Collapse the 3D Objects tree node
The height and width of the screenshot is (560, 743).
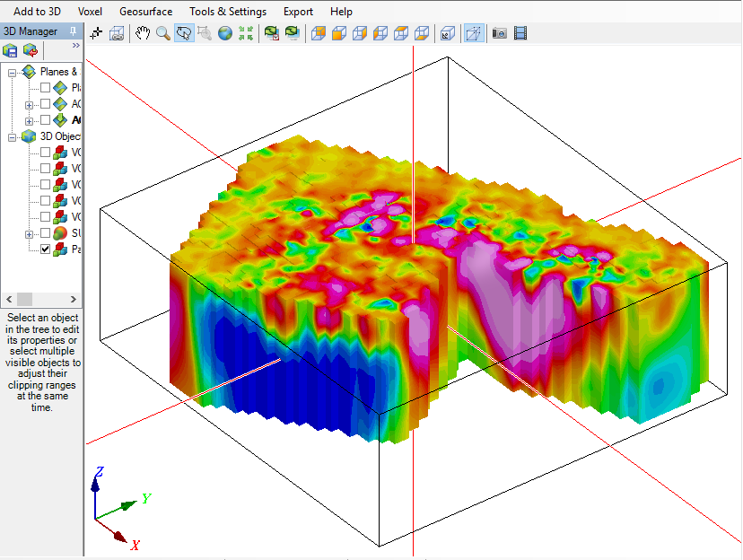pyautogui.click(x=13, y=136)
